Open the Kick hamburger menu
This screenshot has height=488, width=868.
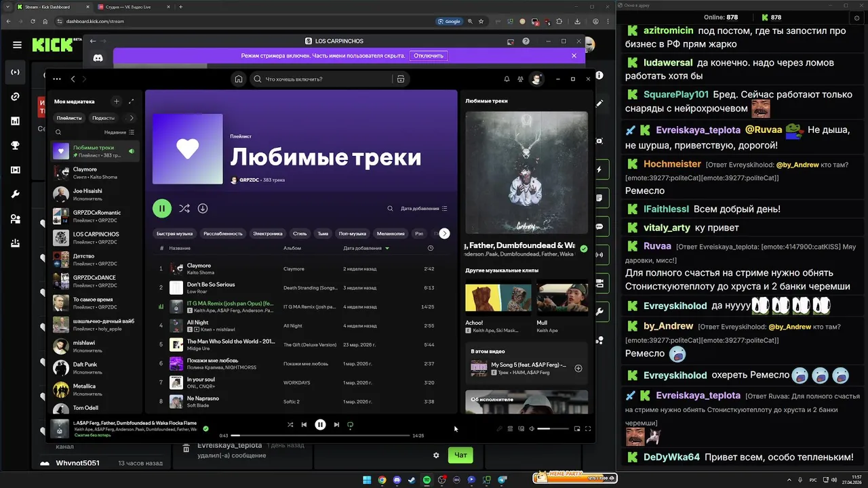[17, 45]
